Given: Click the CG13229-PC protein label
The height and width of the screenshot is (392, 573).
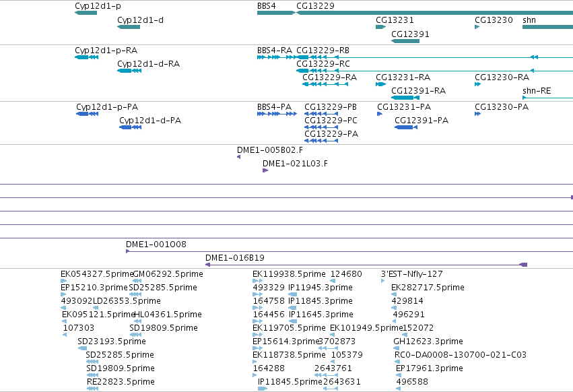Looking at the screenshot, I should click(331, 121).
